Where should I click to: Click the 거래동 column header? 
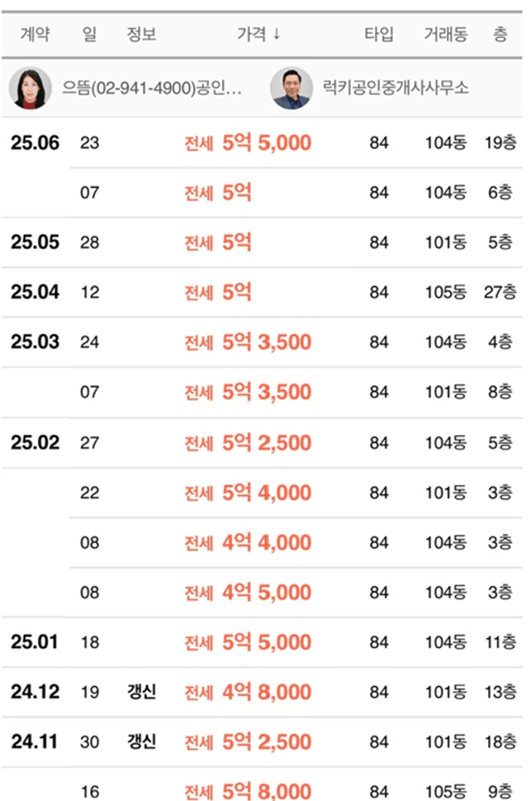446,34
